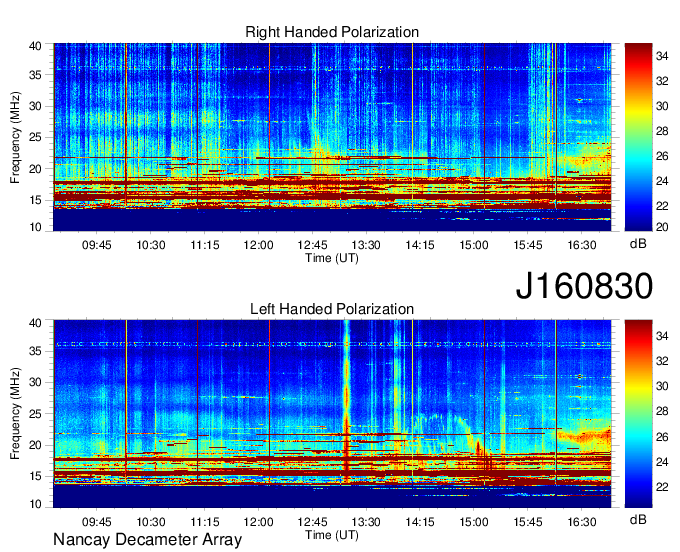The height and width of the screenshot is (552, 680).
Task: Click 15 MHz tick on Right Handed frequency axis
Action: [35, 200]
